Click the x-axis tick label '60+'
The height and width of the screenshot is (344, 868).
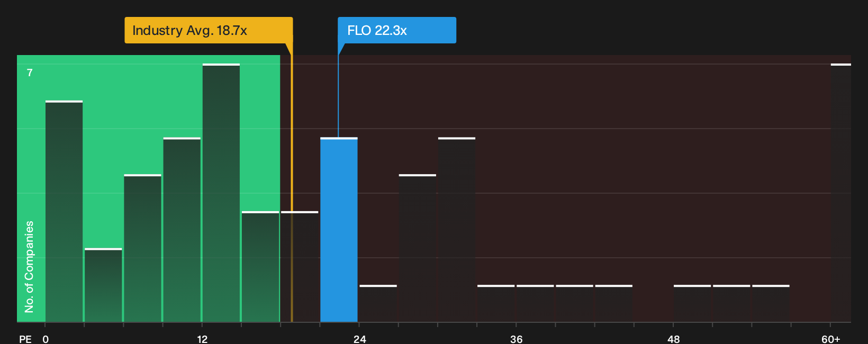point(830,339)
